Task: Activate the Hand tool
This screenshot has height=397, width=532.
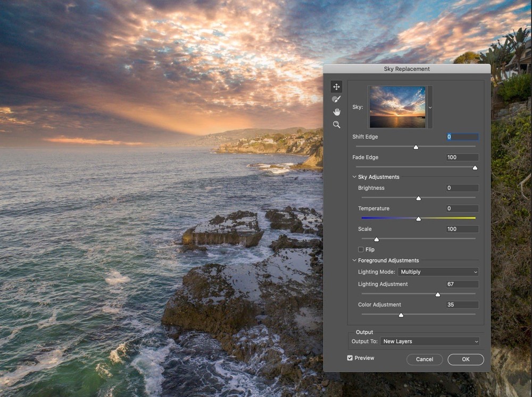Action: point(336,111)
